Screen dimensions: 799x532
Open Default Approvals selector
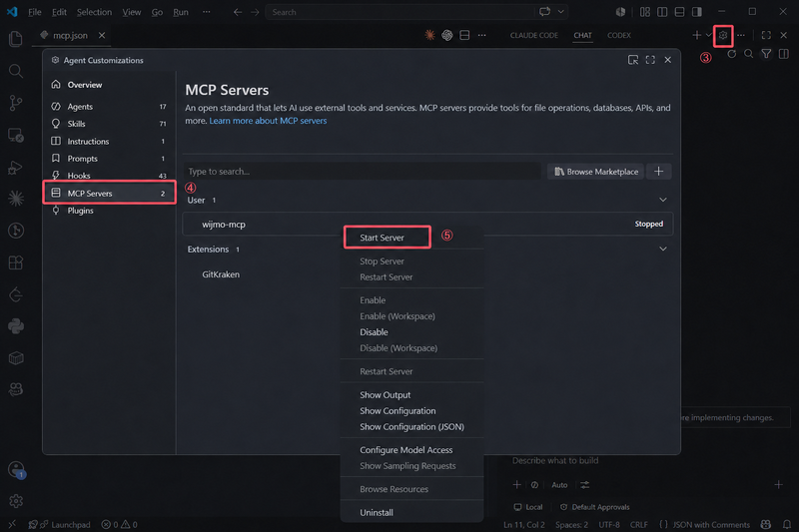594,507
